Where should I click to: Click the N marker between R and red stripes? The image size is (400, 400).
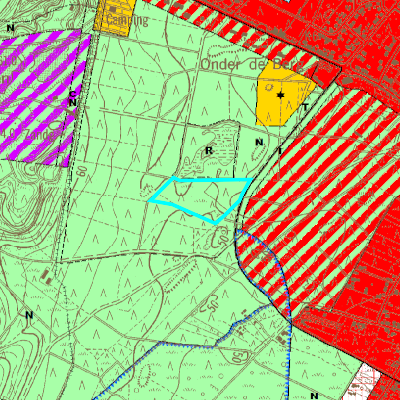click(259, 143)
